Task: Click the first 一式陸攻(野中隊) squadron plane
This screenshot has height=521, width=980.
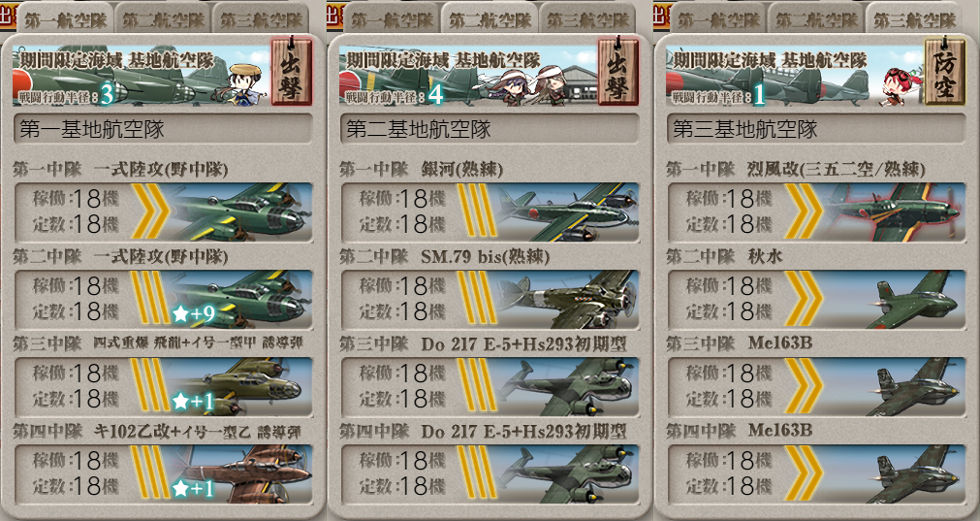Action: coord(240,212)
